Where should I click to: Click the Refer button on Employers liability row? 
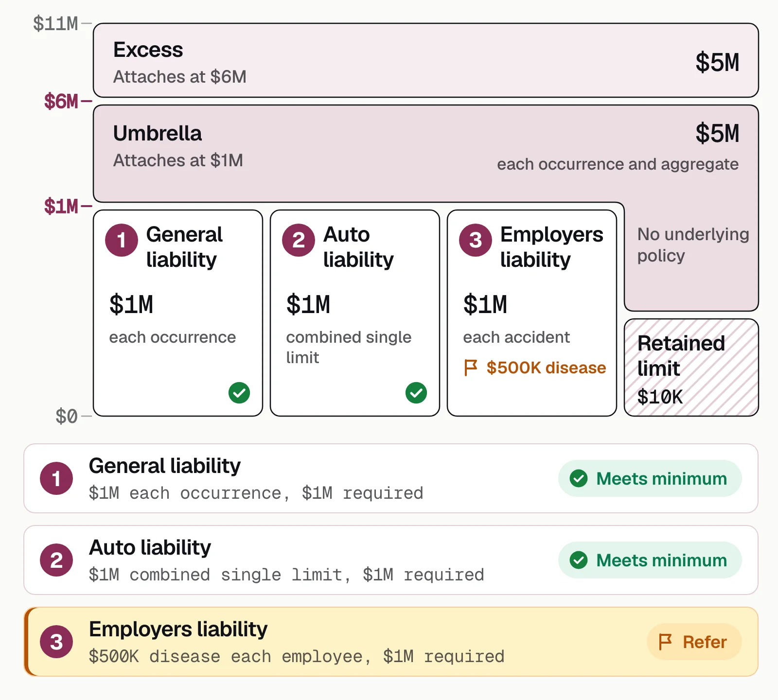coord(694,642)
